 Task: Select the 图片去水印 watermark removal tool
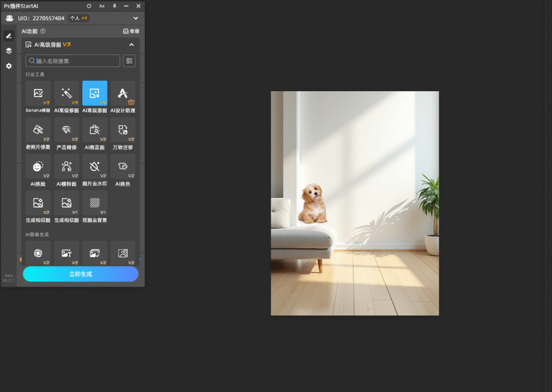click(95, 167)
